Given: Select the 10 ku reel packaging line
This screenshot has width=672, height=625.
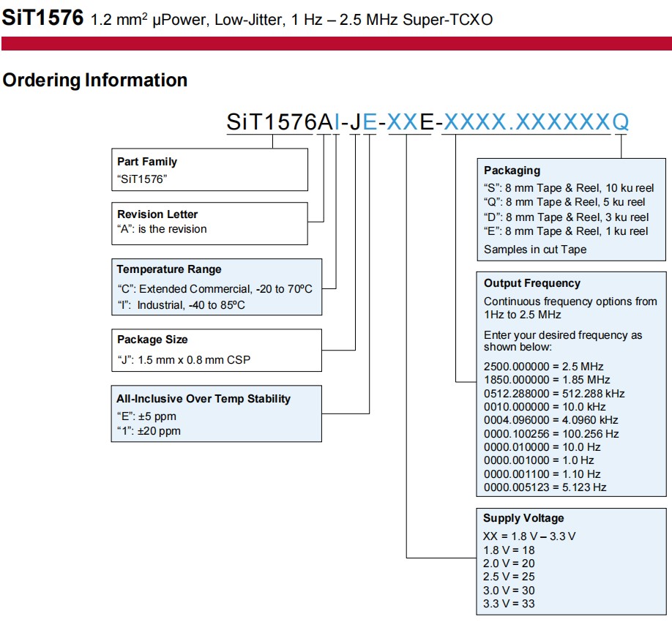Looking at the screenshot, I should 569,187.
